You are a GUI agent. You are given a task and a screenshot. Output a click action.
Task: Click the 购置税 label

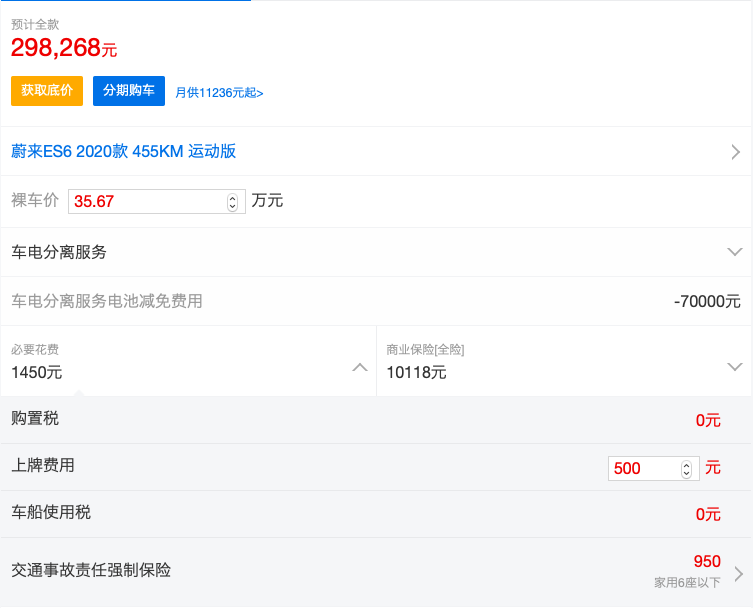35,418
